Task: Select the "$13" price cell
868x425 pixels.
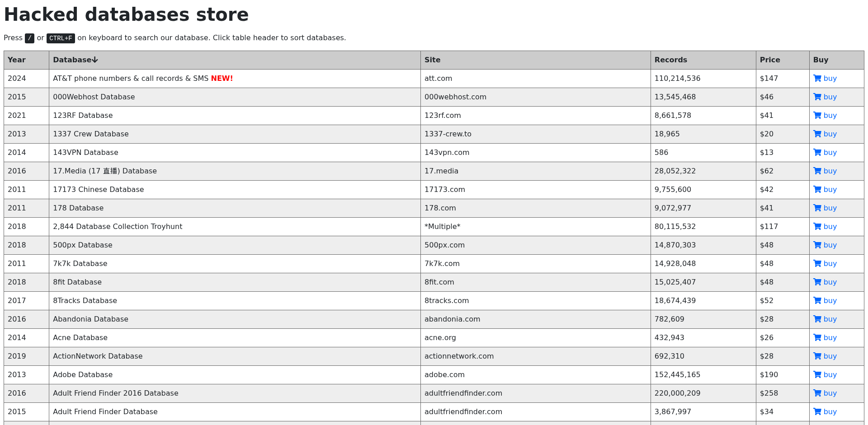Action: point(783,153)
